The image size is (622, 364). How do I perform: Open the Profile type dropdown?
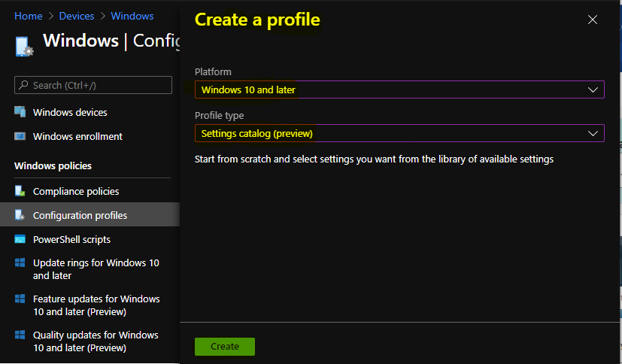coord(399,133)
